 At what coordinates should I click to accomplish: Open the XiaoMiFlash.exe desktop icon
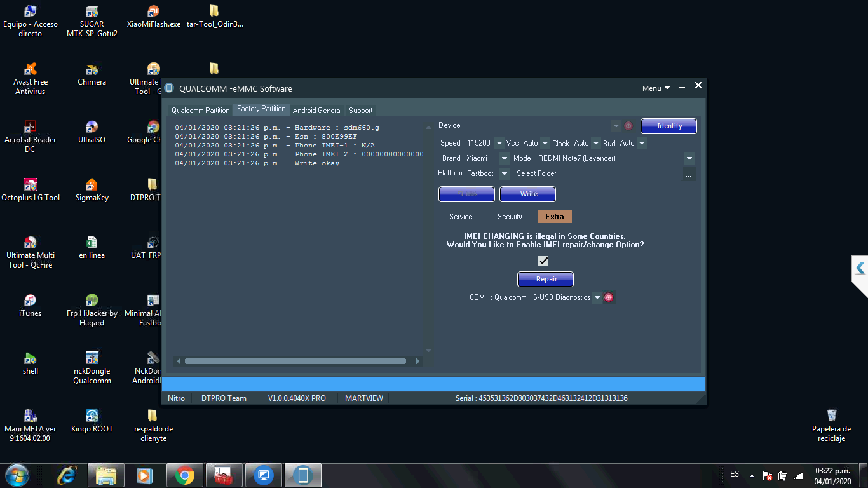pyautogui.click(x=154, y=17)
